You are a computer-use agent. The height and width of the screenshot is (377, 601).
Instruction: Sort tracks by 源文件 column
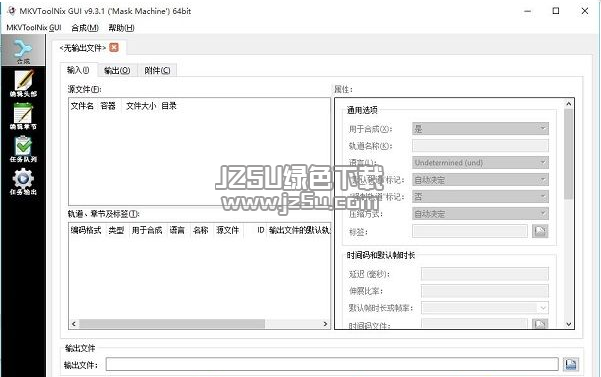[228, 230]
